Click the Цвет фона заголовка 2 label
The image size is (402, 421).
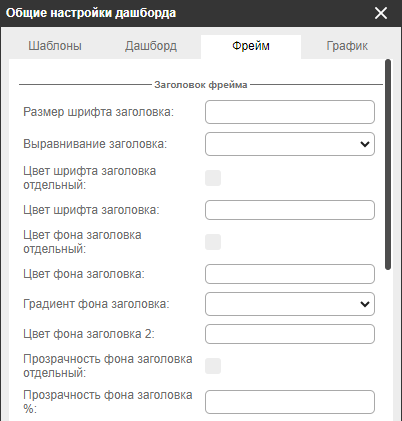pos(89,334)
